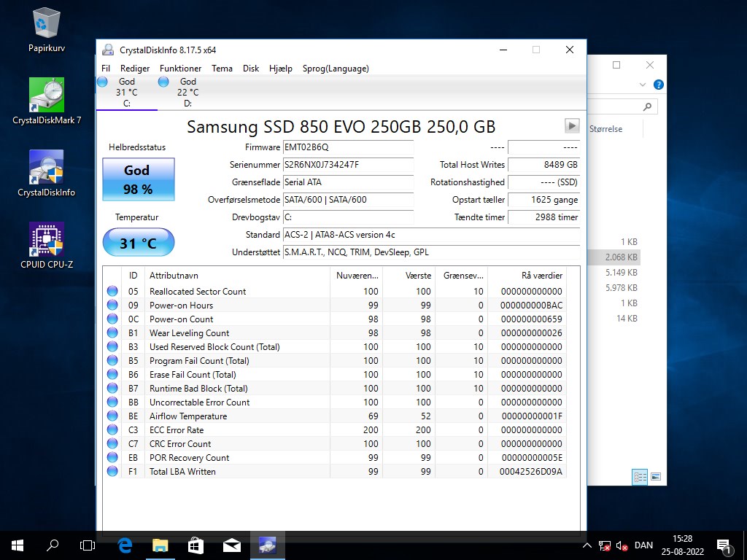Screen dimensions: 747x560
Task: Select the CrystalDiskMark 7 desktop shortcut
Action: 46,101
